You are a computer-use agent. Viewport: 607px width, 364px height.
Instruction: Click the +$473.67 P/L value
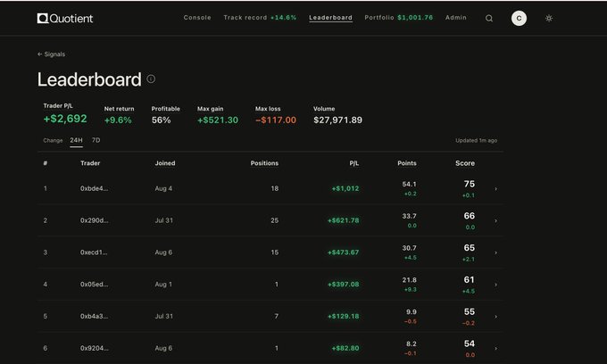coord(344,252)
